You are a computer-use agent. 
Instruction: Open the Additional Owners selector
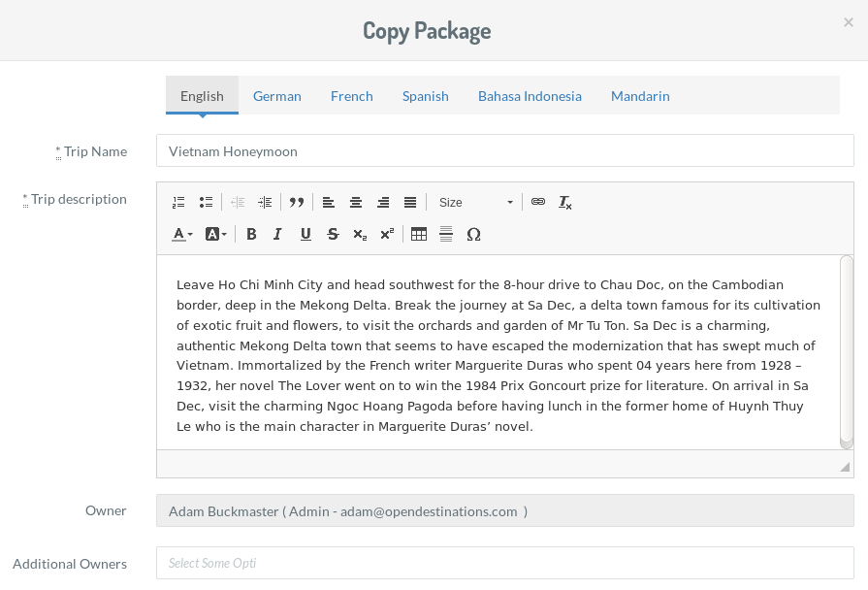pos(505,563)
